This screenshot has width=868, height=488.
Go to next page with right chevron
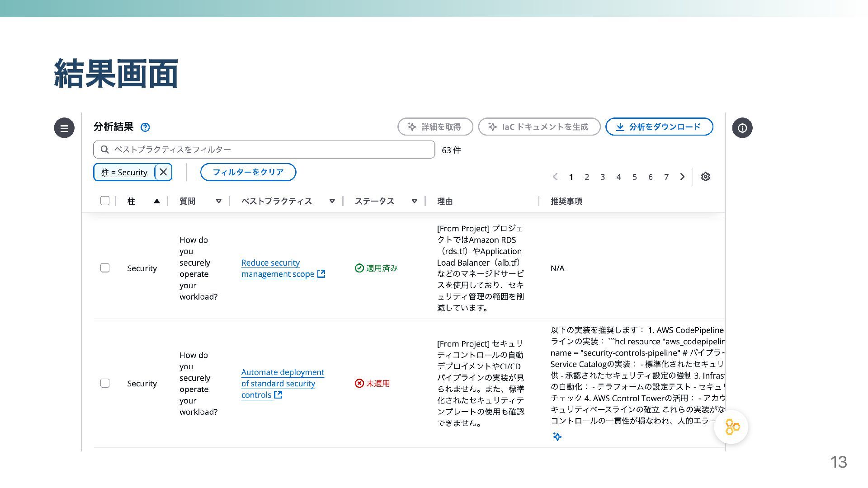pos(682,177)
